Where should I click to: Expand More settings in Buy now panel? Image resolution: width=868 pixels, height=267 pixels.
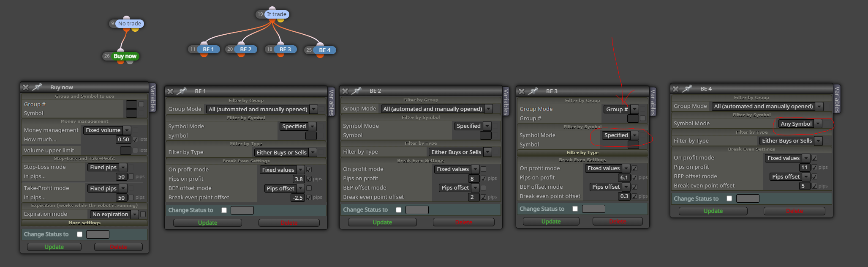point(84,223)
